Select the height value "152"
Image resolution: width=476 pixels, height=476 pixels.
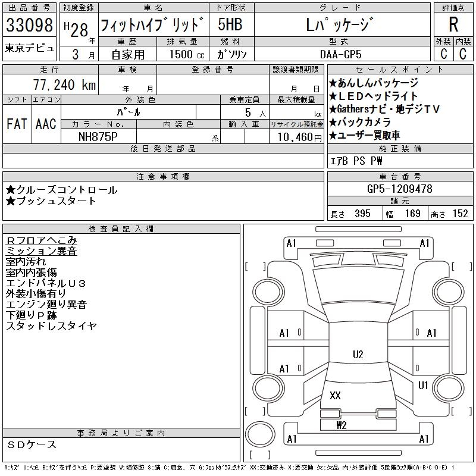(x=460, y=214)
